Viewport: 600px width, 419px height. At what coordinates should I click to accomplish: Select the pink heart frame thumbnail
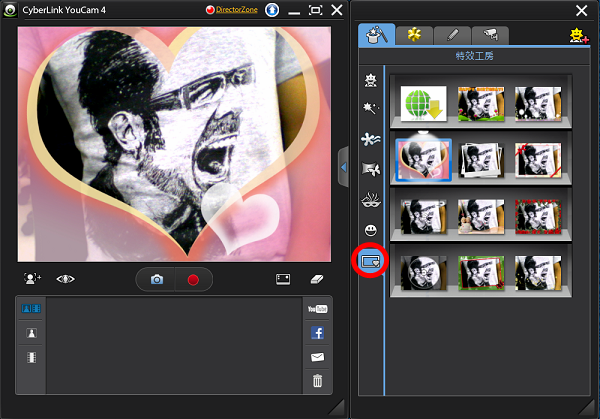tap(422, 159)
